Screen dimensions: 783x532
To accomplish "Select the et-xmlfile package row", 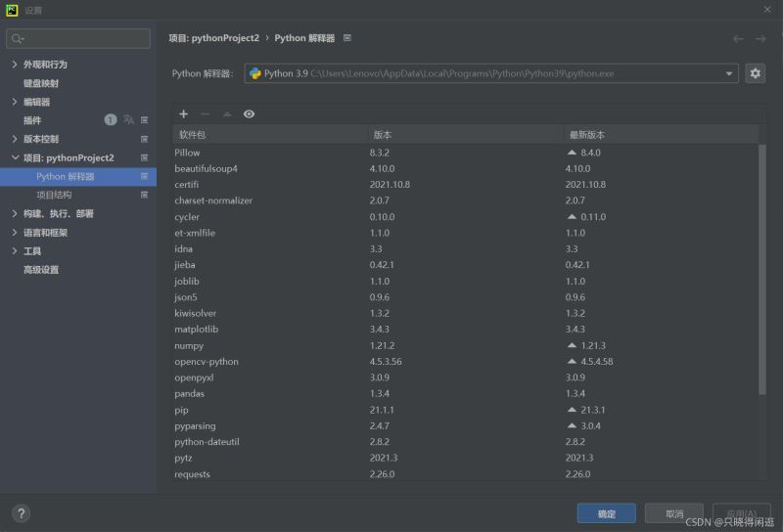I will tap(466, 233).
